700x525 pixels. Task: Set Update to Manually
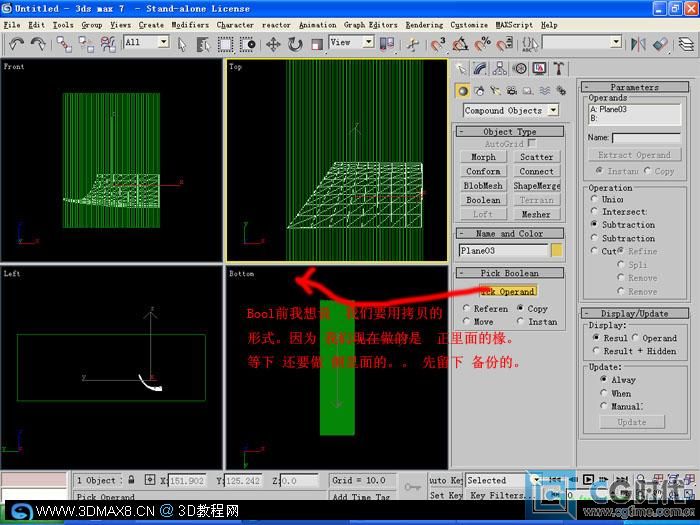[x=604, y=406]
